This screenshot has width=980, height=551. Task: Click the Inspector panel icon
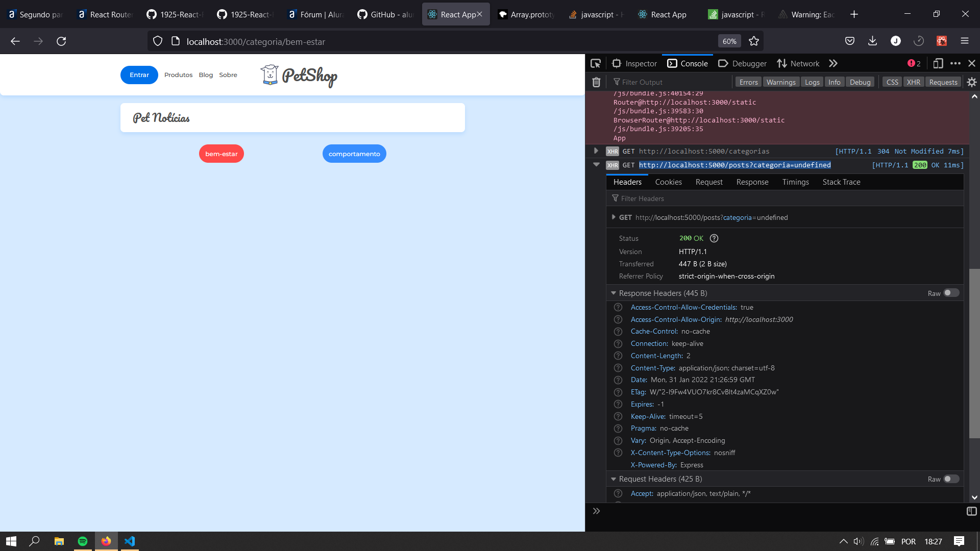[617, 63]
